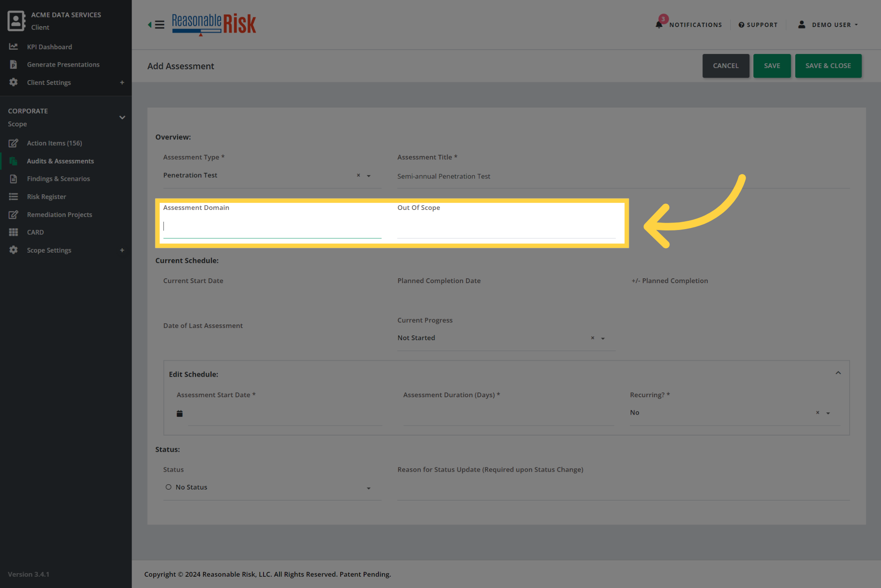881x588 pixels.
Task: Click the notifications bell icon
Action: (659, 24)
